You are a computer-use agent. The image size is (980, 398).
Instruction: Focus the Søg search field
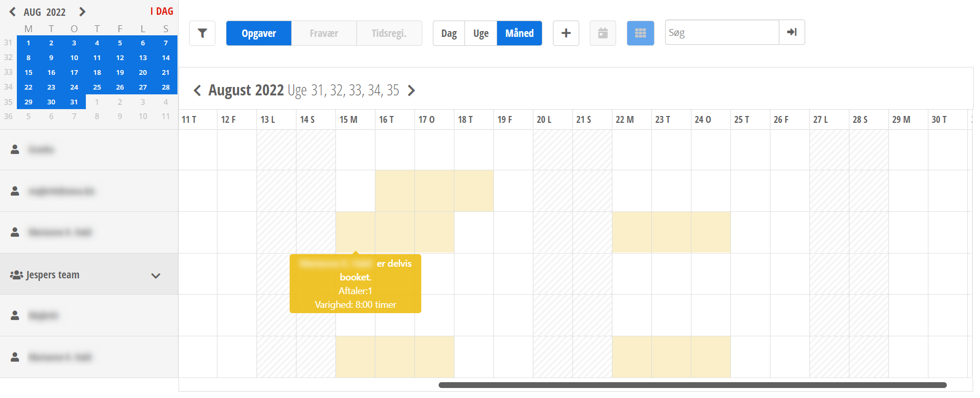pyautogui.click(x=721, y=33)
